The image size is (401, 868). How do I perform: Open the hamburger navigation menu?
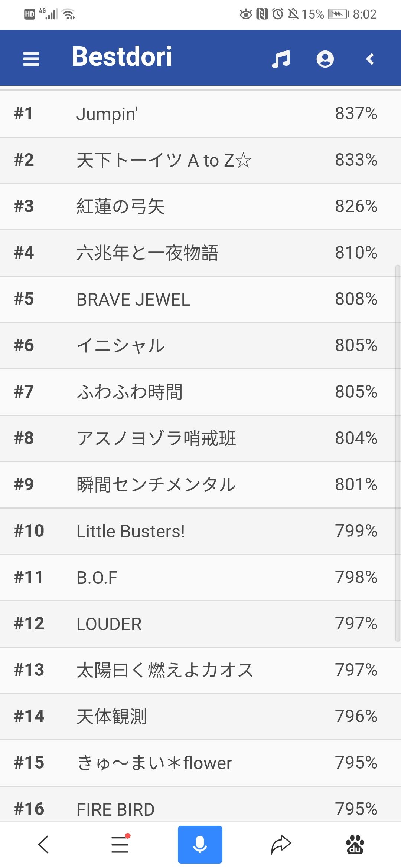(x=31, y=59)
